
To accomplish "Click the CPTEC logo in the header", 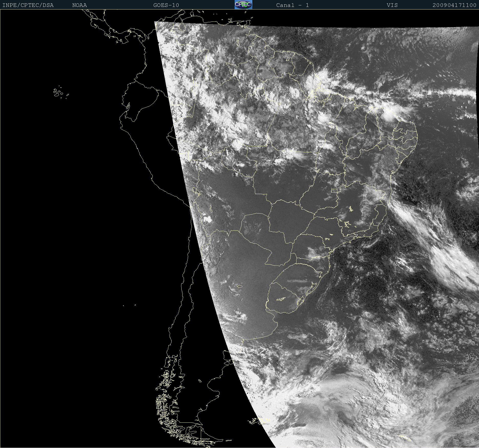I will click(243, 5).
